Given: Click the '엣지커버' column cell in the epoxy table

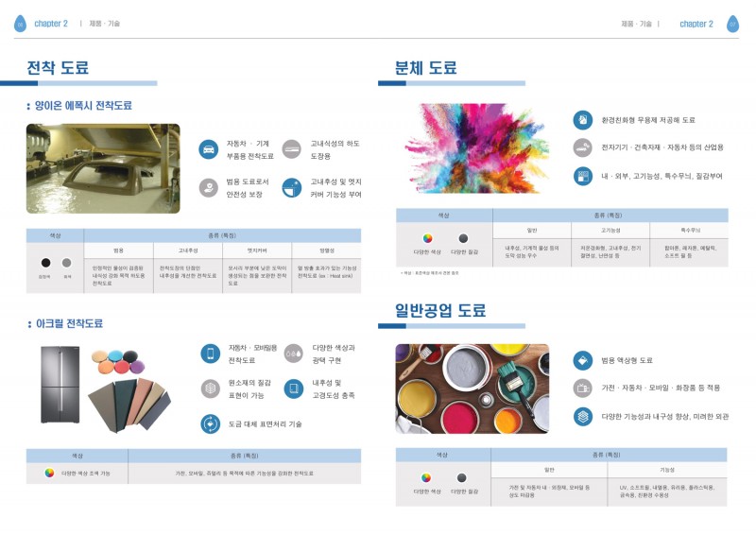Looking at the screenshot, I should (x=257, y=250).
